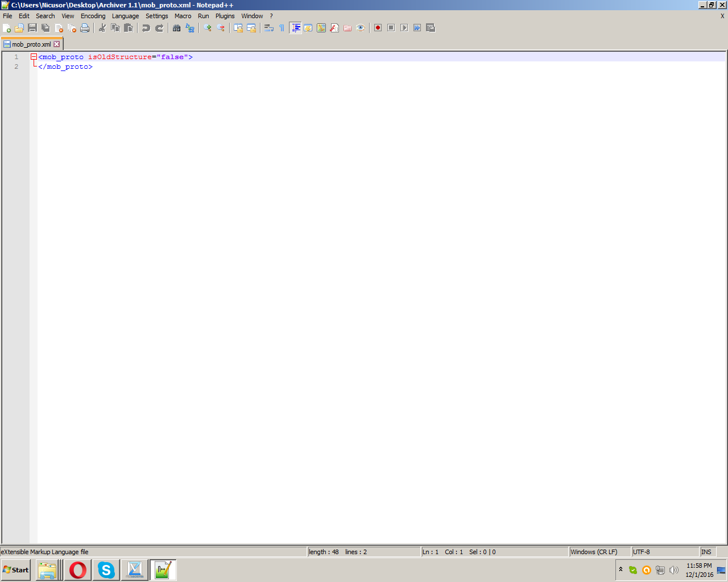
Task: Select the mob_proto.xml tab
Action: pyautogui.click(x=32, y=44)
